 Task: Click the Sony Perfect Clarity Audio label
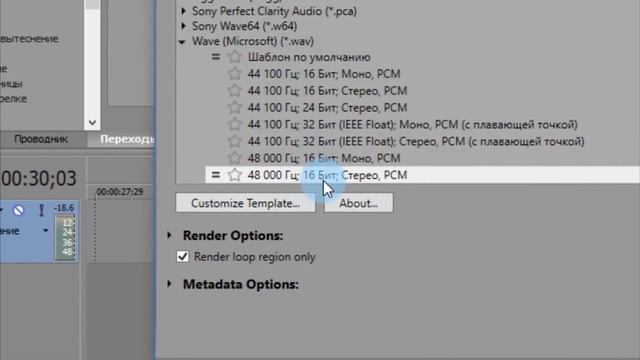point(274,11)
